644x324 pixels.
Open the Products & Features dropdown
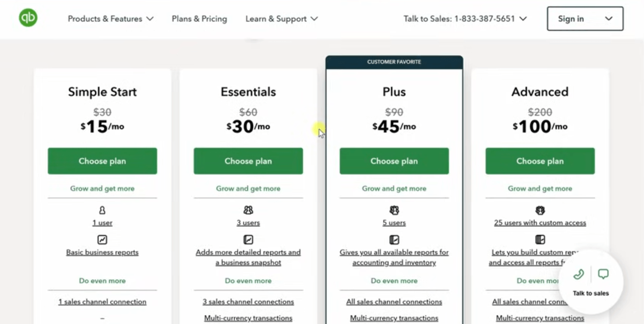point(110,19)
